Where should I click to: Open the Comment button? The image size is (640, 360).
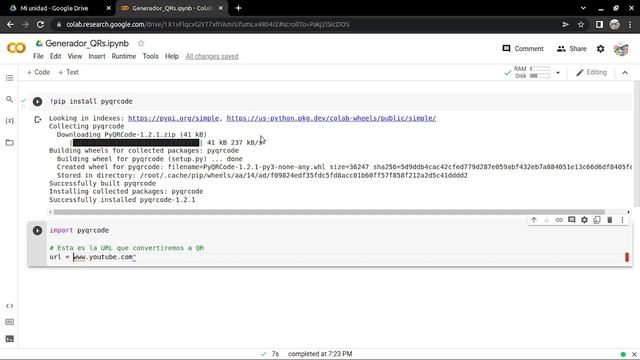(523, 49)
